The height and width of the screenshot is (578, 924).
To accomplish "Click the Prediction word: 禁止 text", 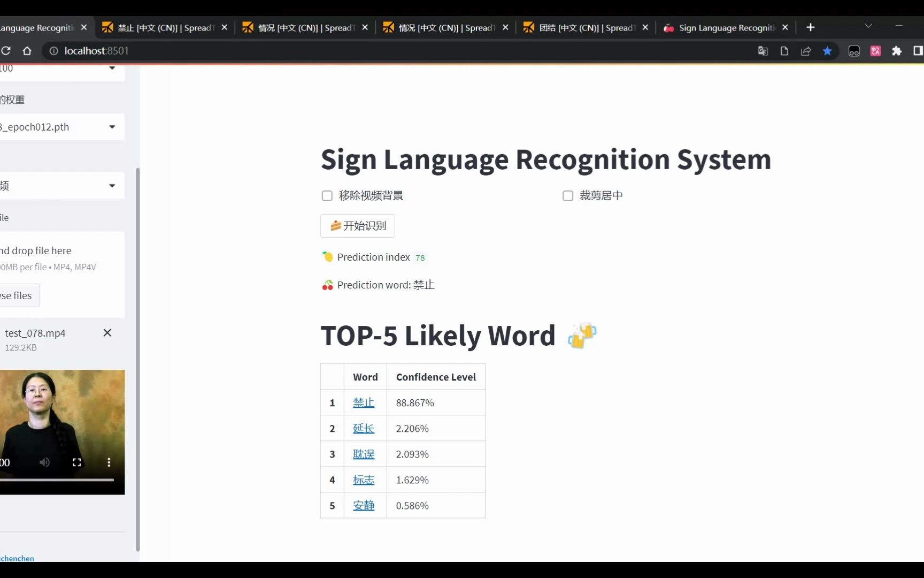I will coord(386,285).
